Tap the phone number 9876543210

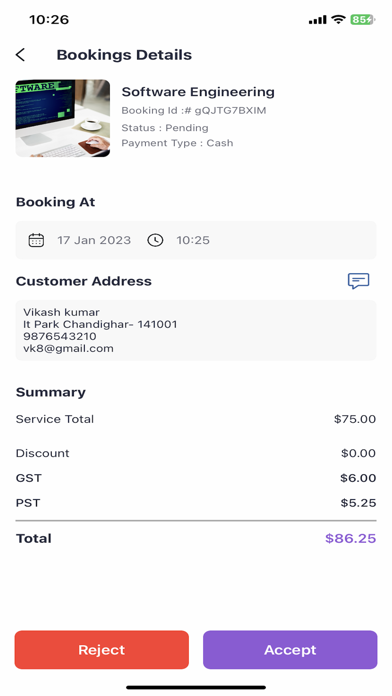click(x=60, y=336)
